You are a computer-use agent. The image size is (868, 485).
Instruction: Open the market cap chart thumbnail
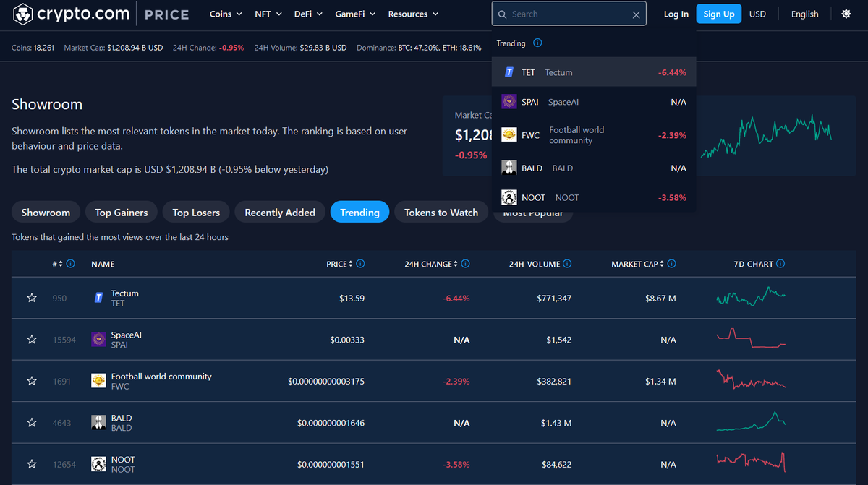pyautogui.click(x=767, y=136)
